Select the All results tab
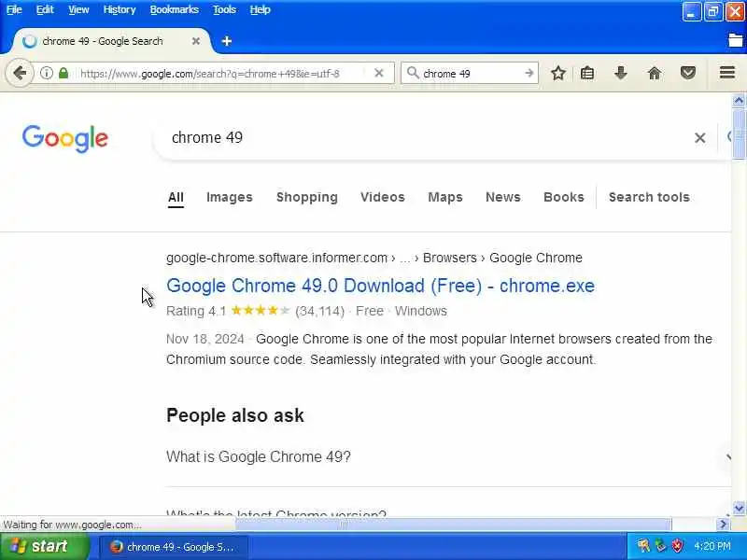Screen dimensions: 747x560 [x=176, y=197]
